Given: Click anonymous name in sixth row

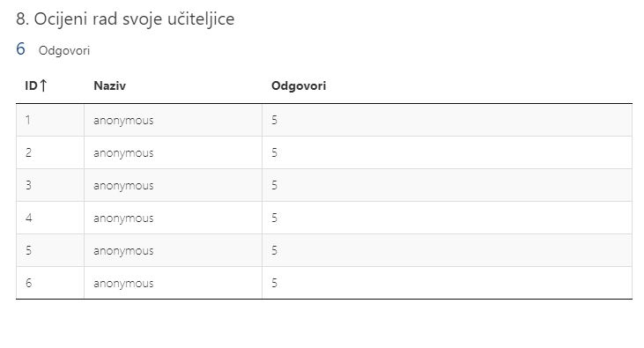Looking at the screenshot, I should (x=123, y=284).
